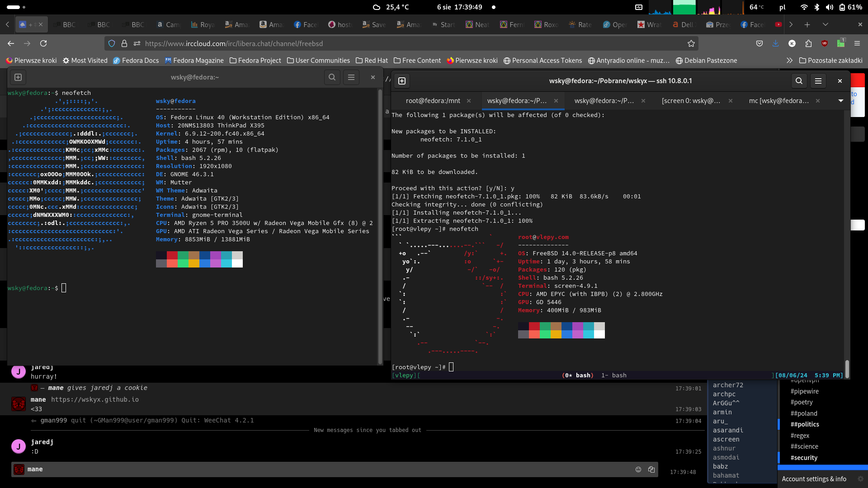Open the Red Hat bookmarks folder
868x488 pixels.
pyautogui.click(x=372, y=61)
